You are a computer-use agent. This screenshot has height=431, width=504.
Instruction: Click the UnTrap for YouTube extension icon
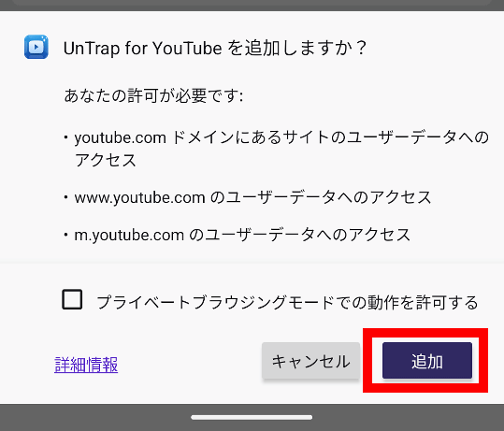pos(36,47)
